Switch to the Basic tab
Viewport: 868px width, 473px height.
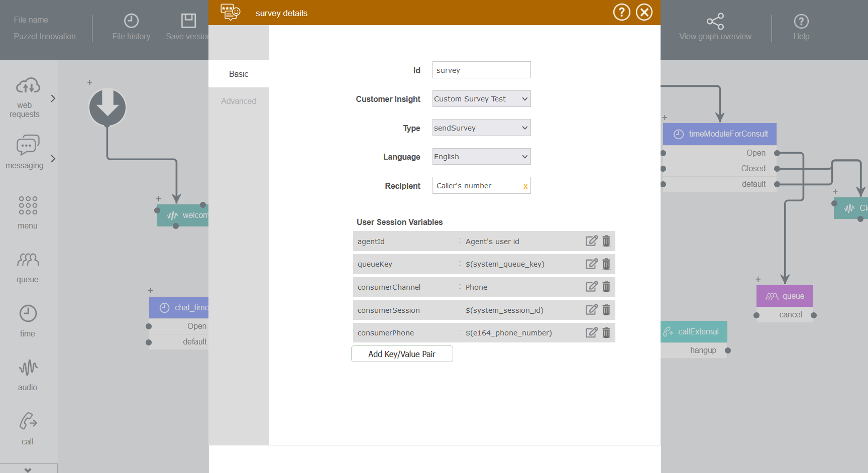(239, 74)
